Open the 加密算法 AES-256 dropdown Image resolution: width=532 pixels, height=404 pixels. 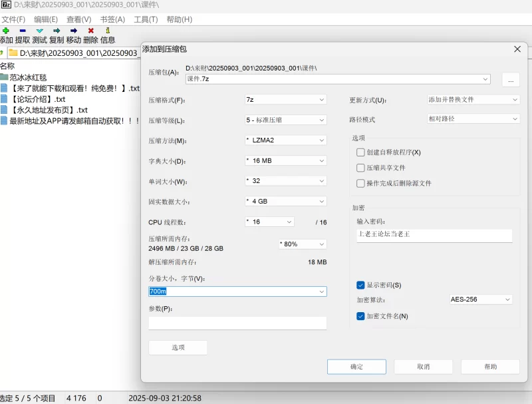(x=481, y=300)
